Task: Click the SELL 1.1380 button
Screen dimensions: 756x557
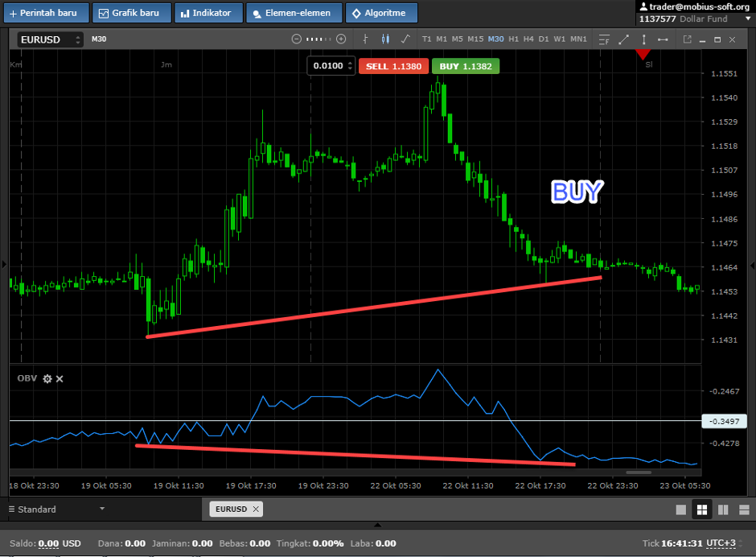Action: coord(393,66)
